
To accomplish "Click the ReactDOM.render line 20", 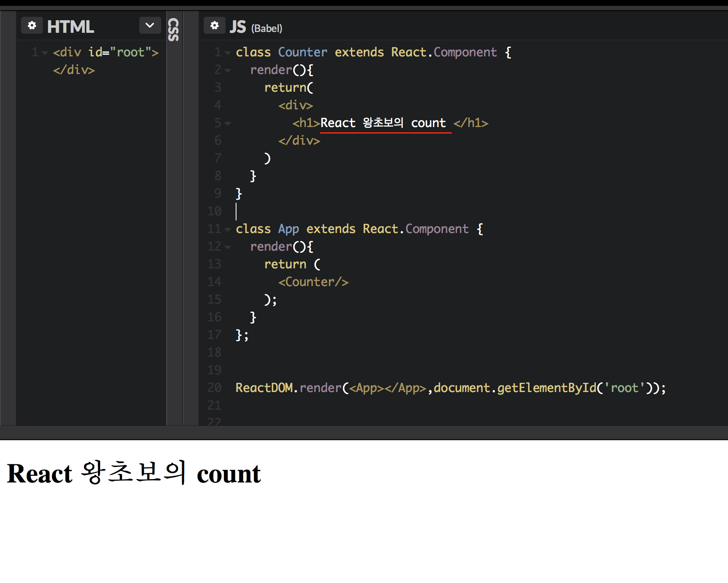I will coord(451,388).
